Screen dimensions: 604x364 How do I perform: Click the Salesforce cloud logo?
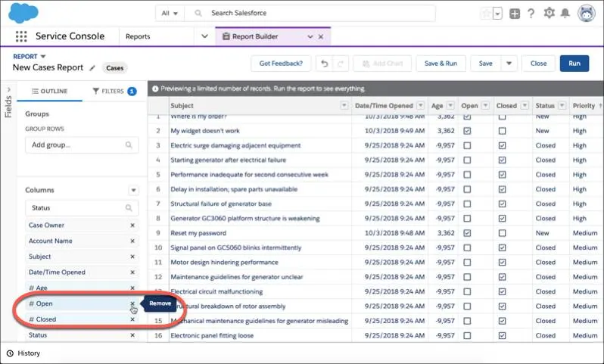23,13
